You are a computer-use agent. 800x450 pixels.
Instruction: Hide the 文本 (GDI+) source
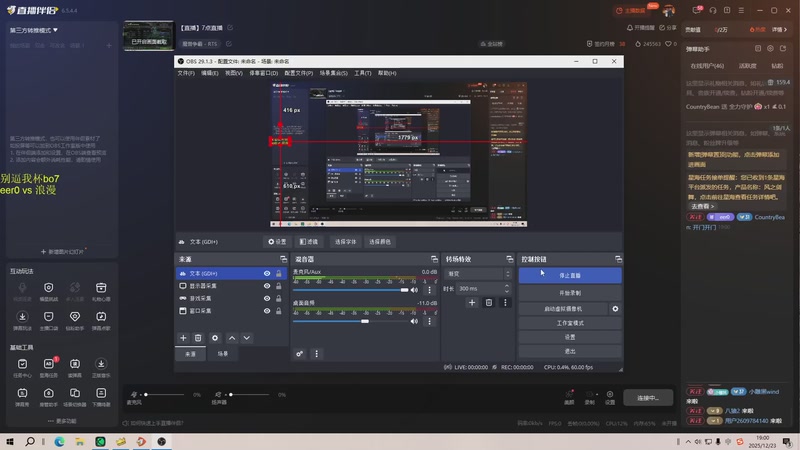[267, 273]
